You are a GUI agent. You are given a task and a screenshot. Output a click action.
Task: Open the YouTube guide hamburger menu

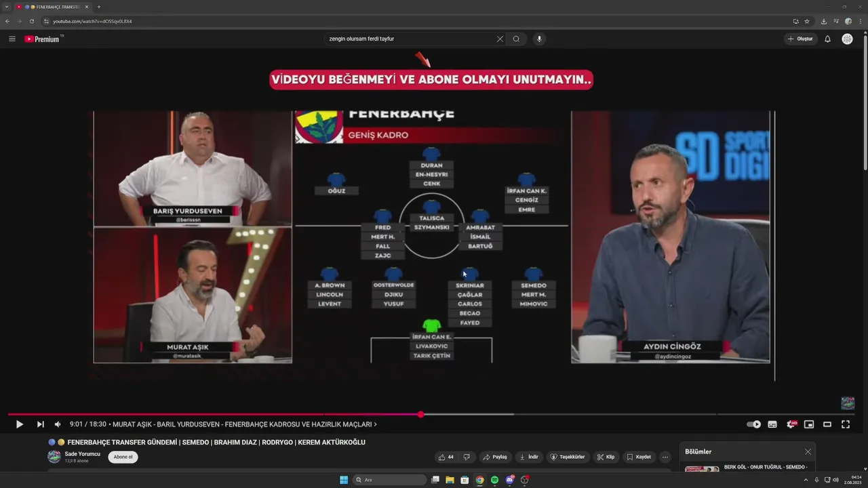[12, 39]
